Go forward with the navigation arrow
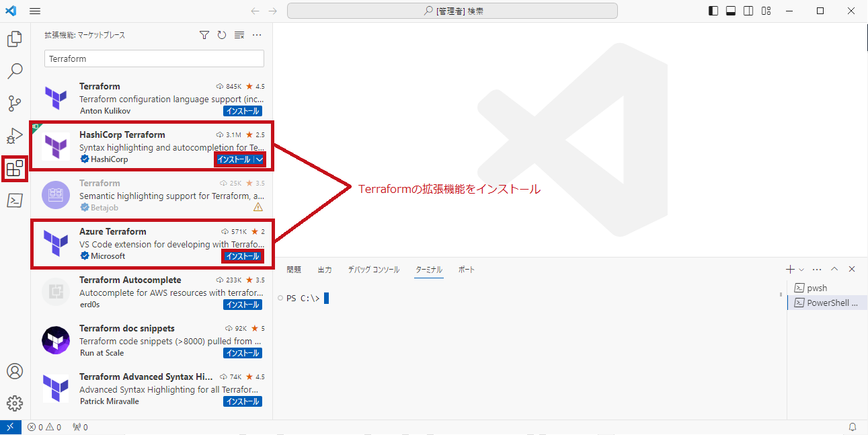Viewport: 868px width, 435px height. click(272, 11)
